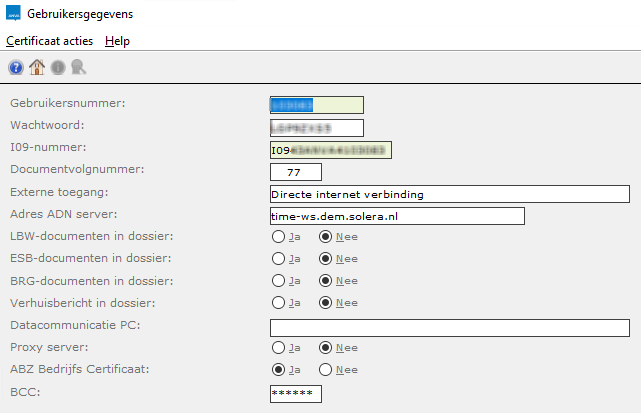
Task: Click the blue question mark help icon
Action: [16, 68]
